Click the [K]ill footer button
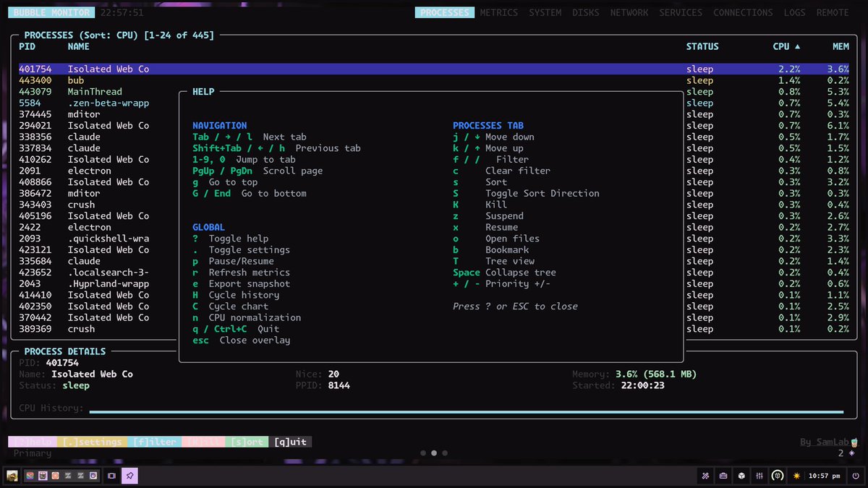Screen dimensions: 868x488 click(x=203, y=442)
